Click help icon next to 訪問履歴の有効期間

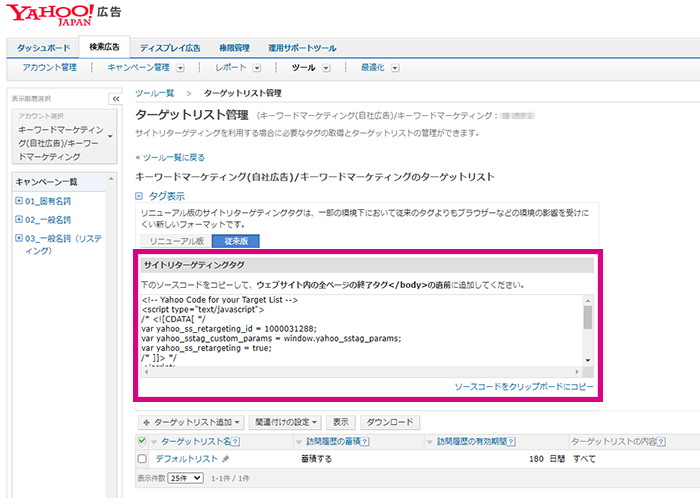512,442
